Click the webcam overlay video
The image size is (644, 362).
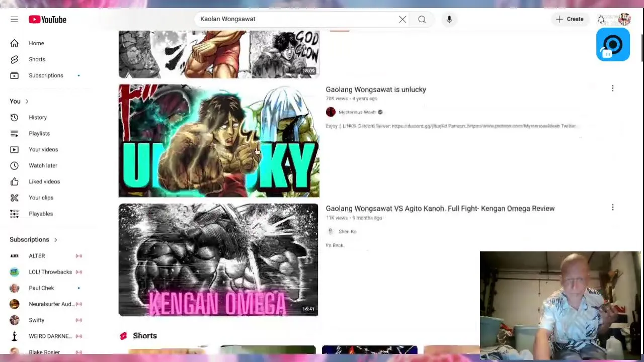tap(560, 306)
